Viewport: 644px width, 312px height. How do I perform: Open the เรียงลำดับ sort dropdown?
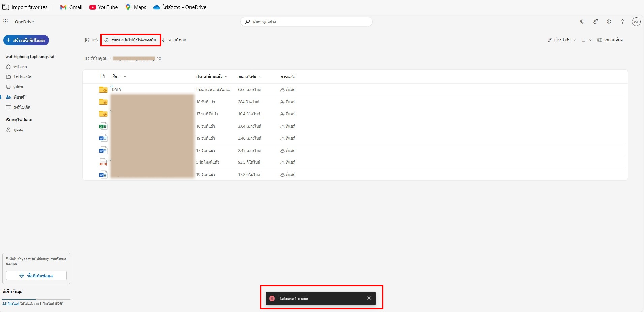[x=562, y=40]
